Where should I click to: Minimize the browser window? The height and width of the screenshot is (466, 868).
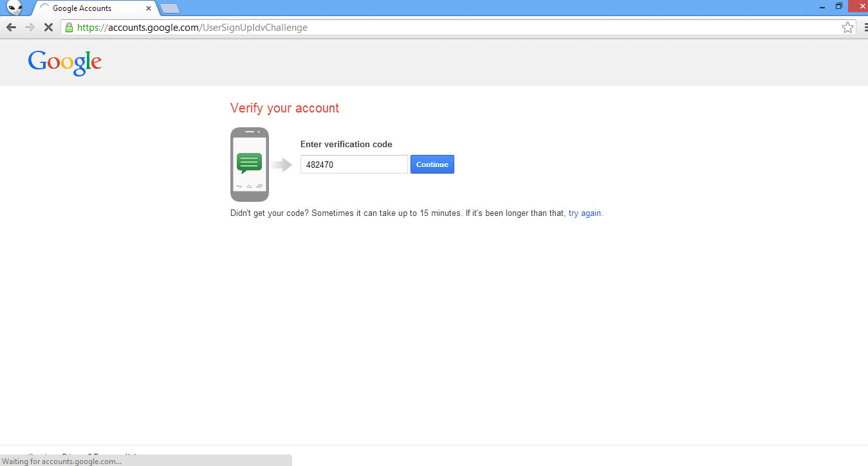(822, 6)
